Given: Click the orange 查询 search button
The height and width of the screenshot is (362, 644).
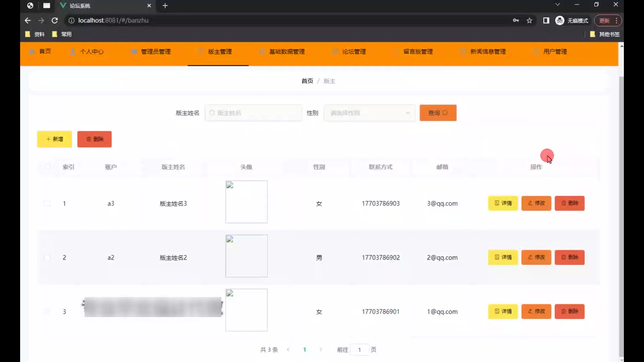Looking at the screenshot, I should [x=438, y=113].
